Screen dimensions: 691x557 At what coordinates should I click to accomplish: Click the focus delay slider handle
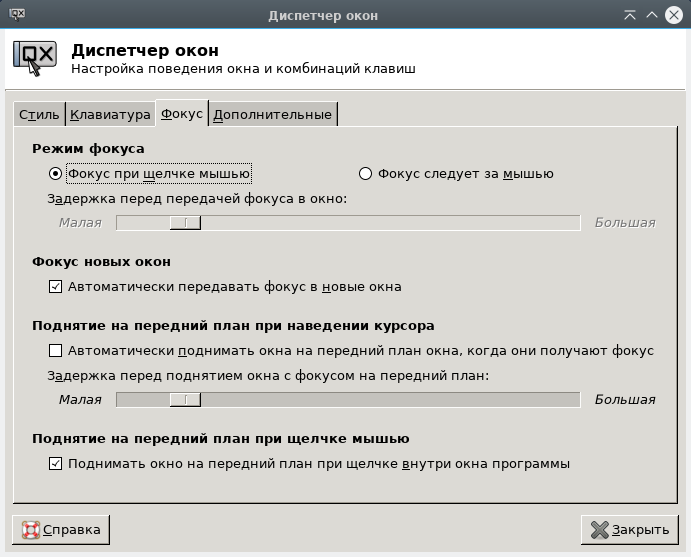[x=185, y=223]
